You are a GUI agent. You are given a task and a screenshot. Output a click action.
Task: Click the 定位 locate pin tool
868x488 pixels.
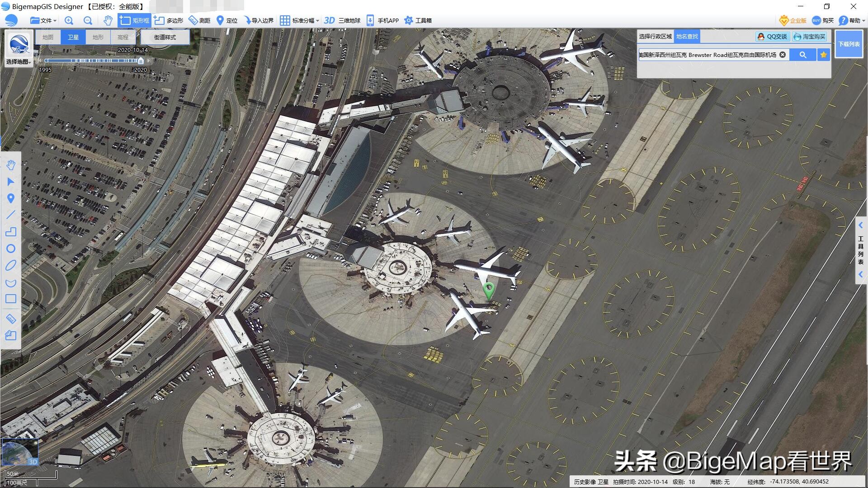click(227, 20)
